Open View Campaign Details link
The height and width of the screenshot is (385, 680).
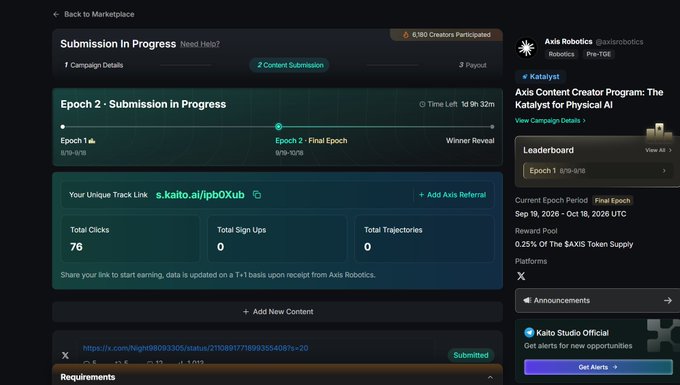[550, 121]
